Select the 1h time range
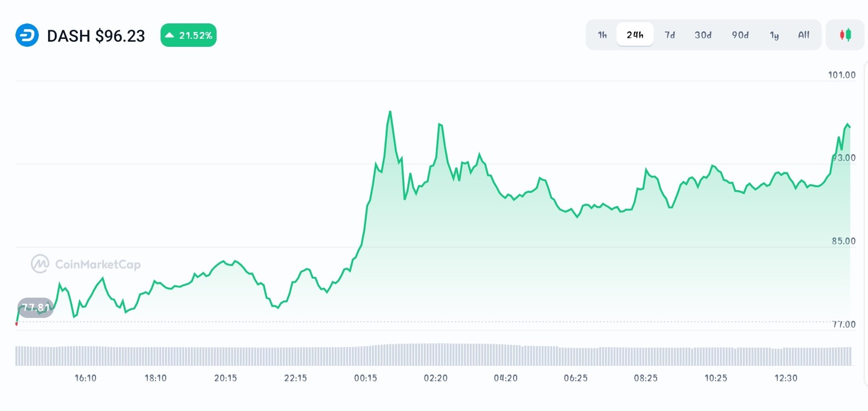This screenshot has width=868, height=411. point(602,35)
